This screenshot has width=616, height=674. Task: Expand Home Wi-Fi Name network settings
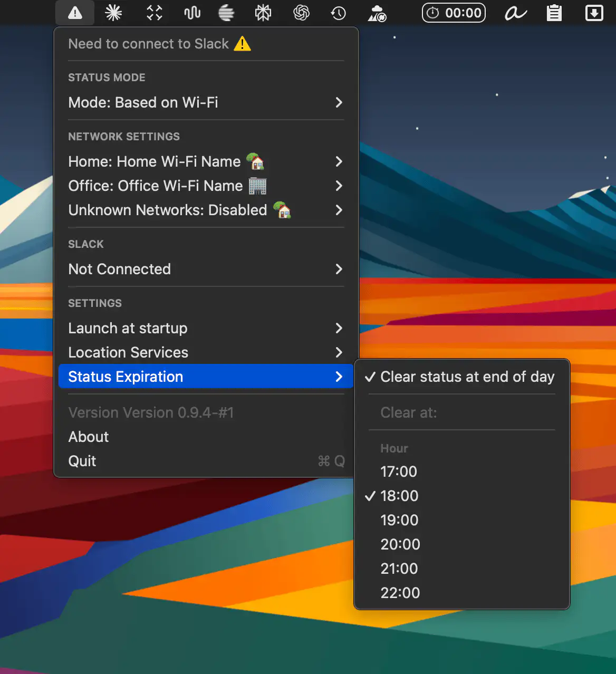206,161
